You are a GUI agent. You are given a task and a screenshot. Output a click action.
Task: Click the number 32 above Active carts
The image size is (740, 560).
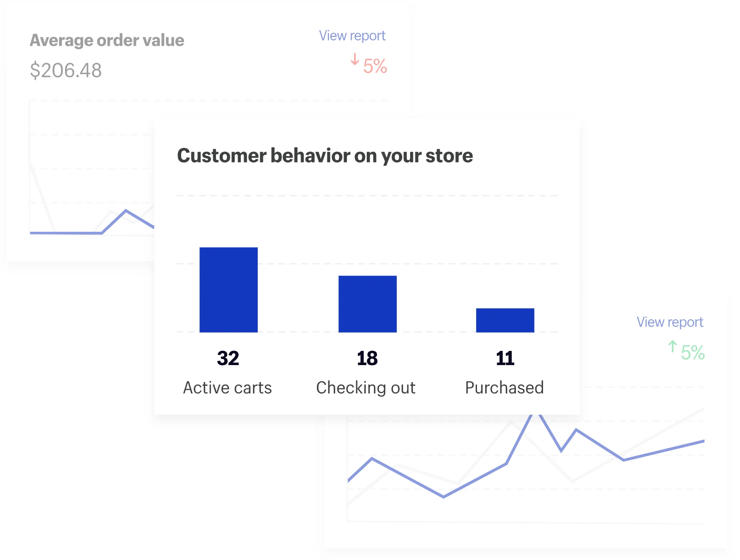pyautogui.click(x=228, y=358)
